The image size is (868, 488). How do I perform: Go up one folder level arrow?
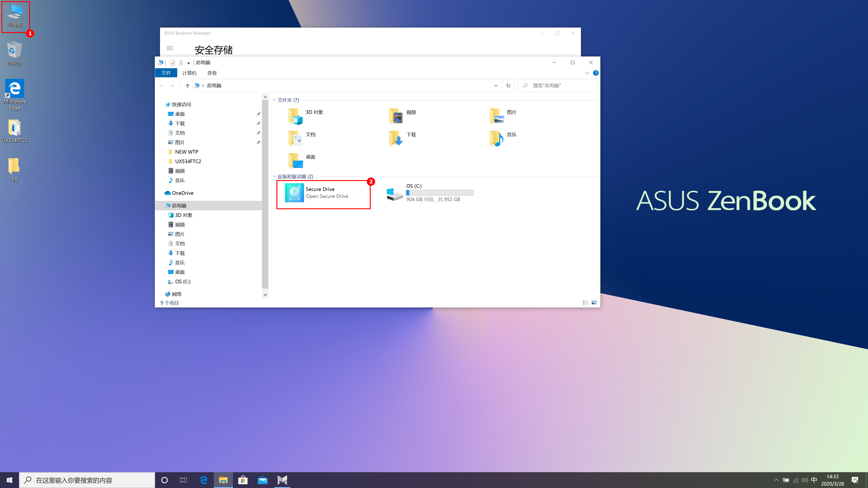[x=188, y=86]
